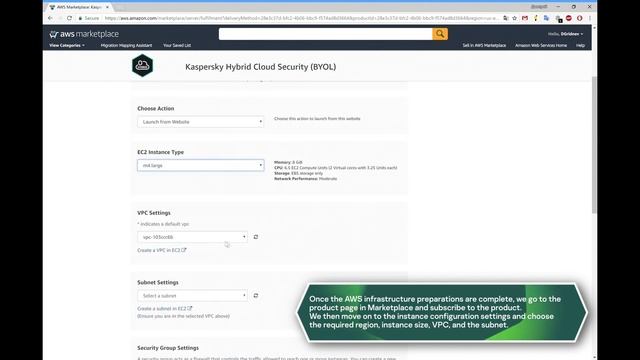
Task: Go back with the browser arrow
Action: [50, 18]
